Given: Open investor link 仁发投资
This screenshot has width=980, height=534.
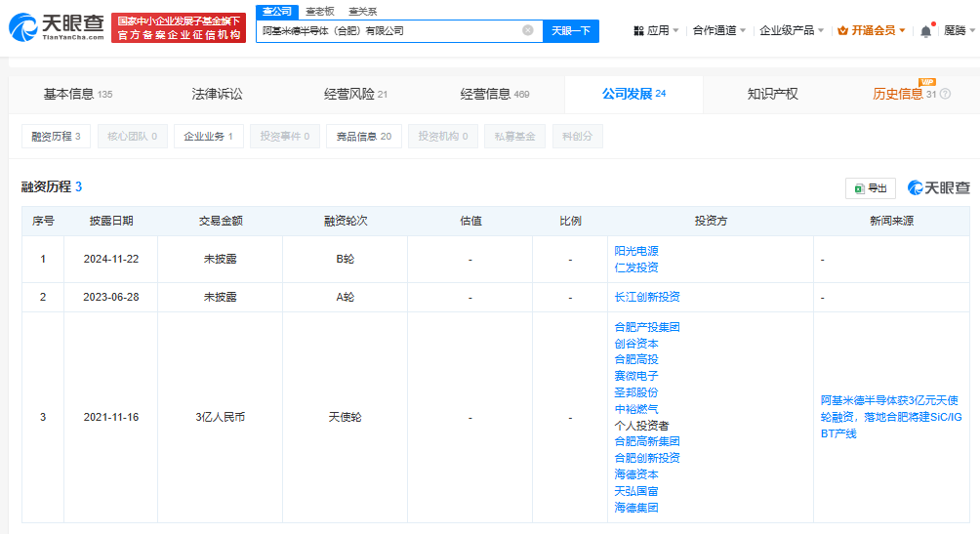Looking at the screenshot, I should click(636, 267).
